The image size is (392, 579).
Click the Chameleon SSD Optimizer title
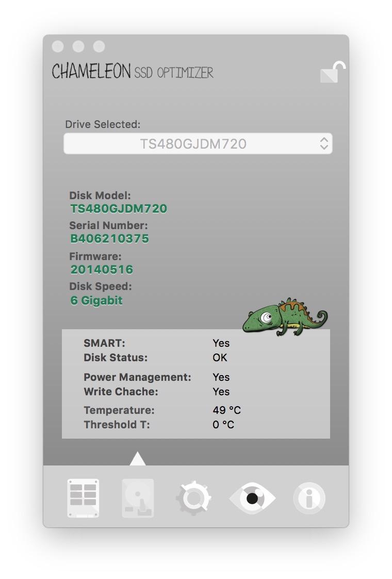[133, 71]
